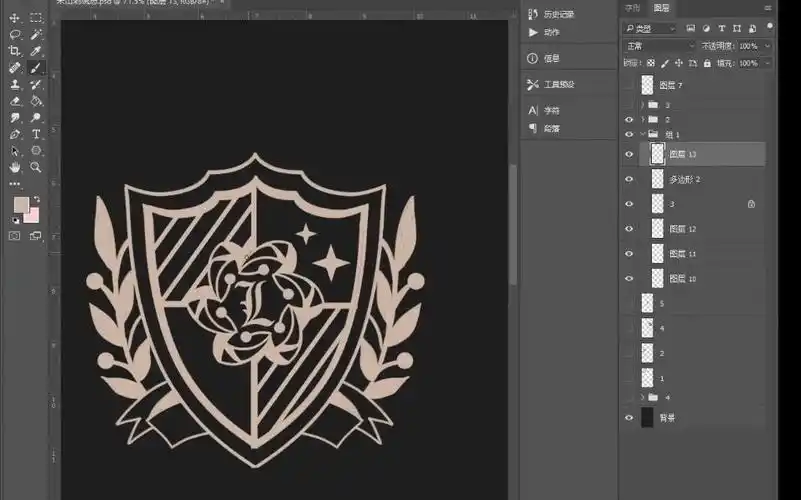The image size is (801, 500).
Task: Filter layers by type layers icon
Action: pos(721,29)
